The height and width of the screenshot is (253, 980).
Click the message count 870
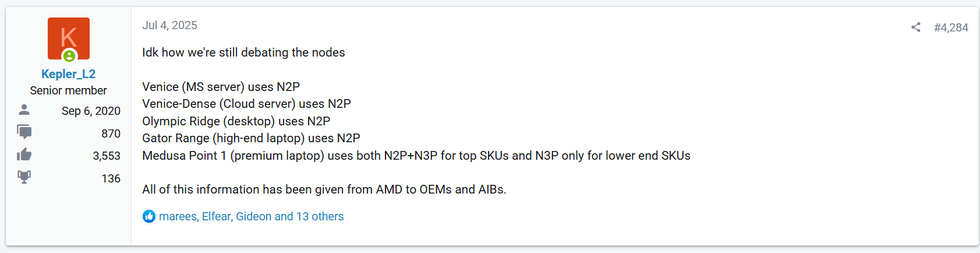[111, 133]
